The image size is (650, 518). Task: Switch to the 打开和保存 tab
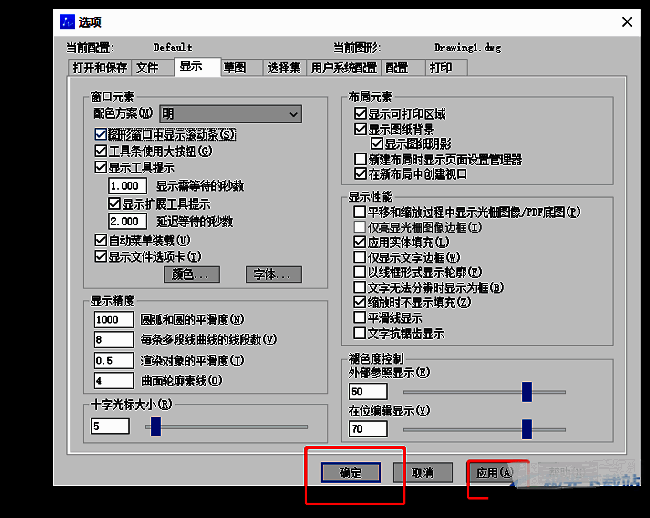click(99, 68)
